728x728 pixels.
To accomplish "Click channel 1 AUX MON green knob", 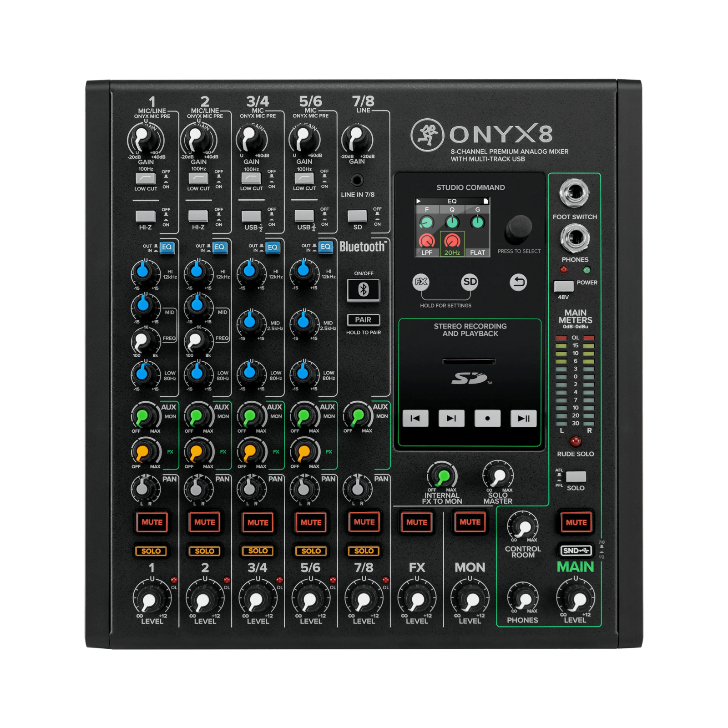I will tap(145, 416).
